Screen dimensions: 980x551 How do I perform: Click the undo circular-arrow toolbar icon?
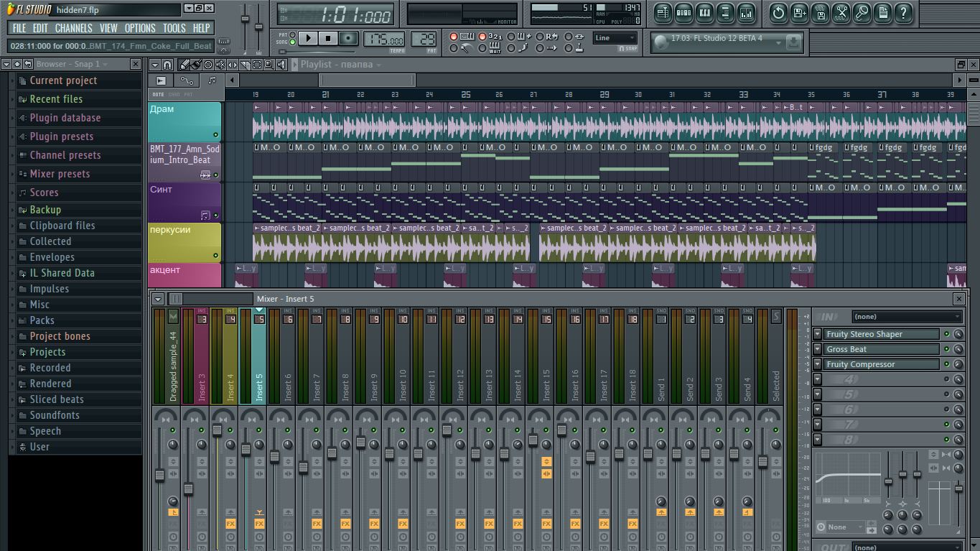pyautogui.click(x=778, y=13)
